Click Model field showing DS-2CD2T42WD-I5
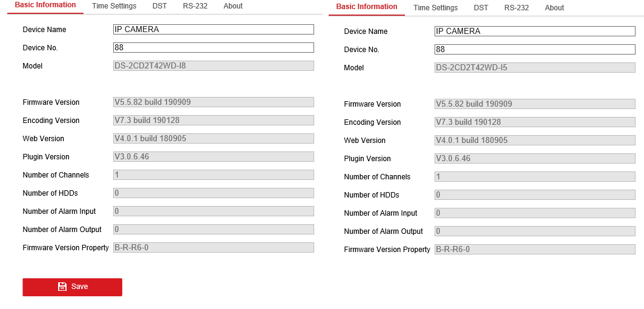Screen dimensions: 644x309 [x=534, y=68]
